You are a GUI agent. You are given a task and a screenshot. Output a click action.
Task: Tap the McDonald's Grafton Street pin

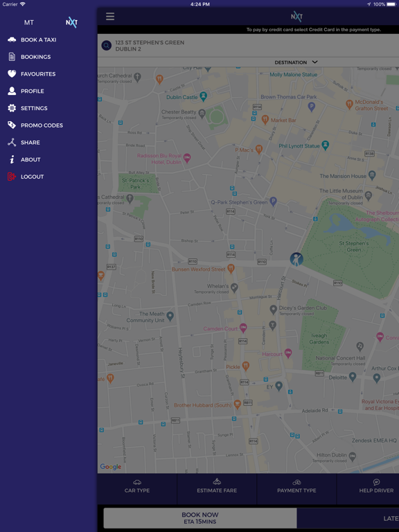[349, 104]
